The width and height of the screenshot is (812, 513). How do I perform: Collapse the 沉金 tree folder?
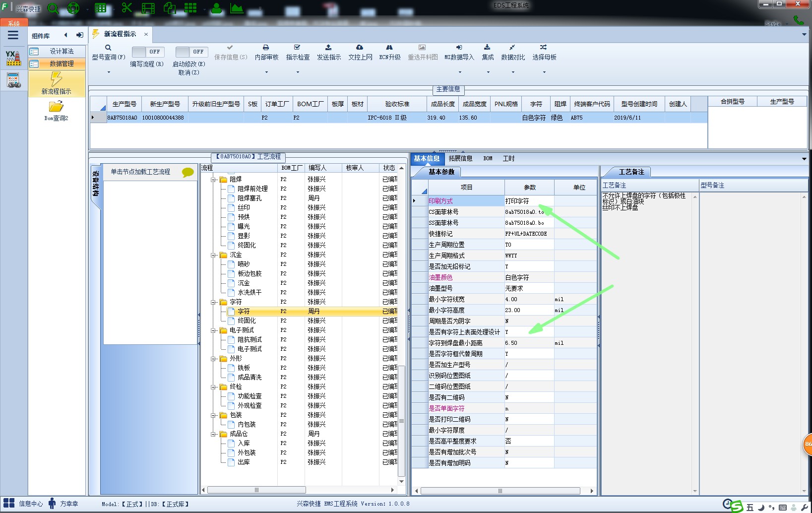click(x=213, y=255)
